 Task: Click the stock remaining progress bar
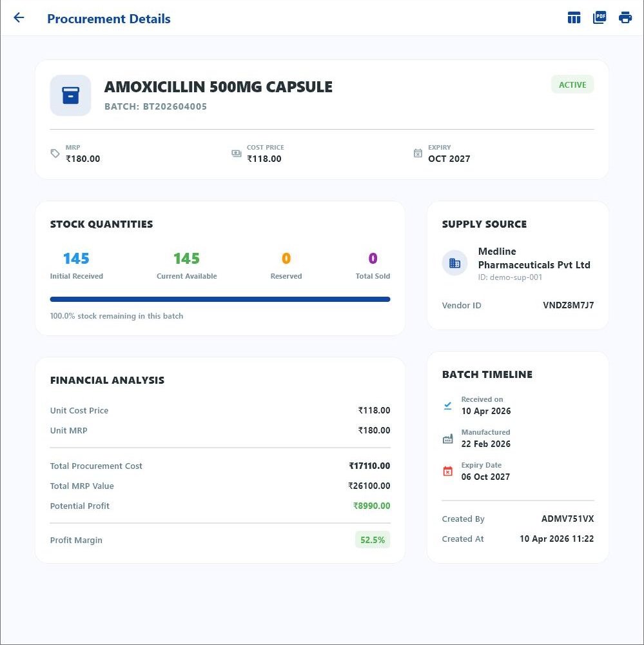click(220, 299)
